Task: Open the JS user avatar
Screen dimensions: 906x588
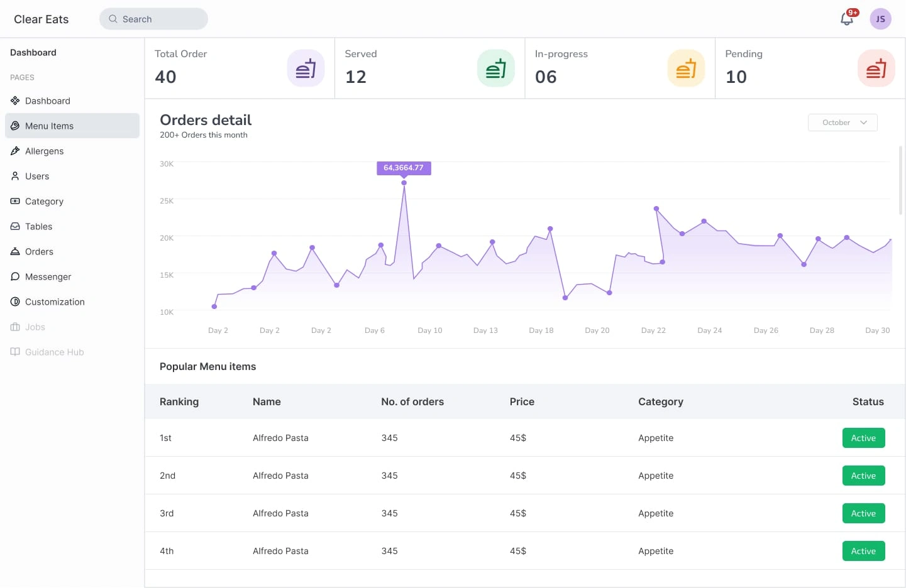Action: coord(880,19)
